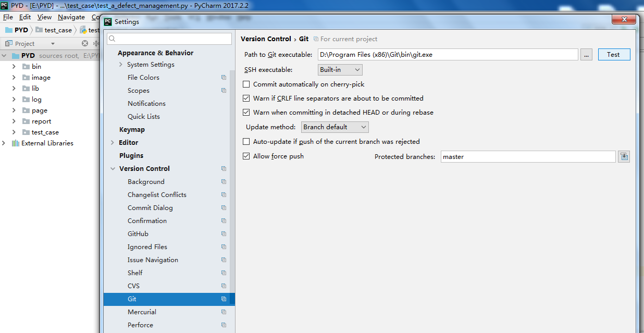The height and width of the screenshot is (333, 644).
Task: Select the page folder in project tree
Action: click(x=40, y=110)
